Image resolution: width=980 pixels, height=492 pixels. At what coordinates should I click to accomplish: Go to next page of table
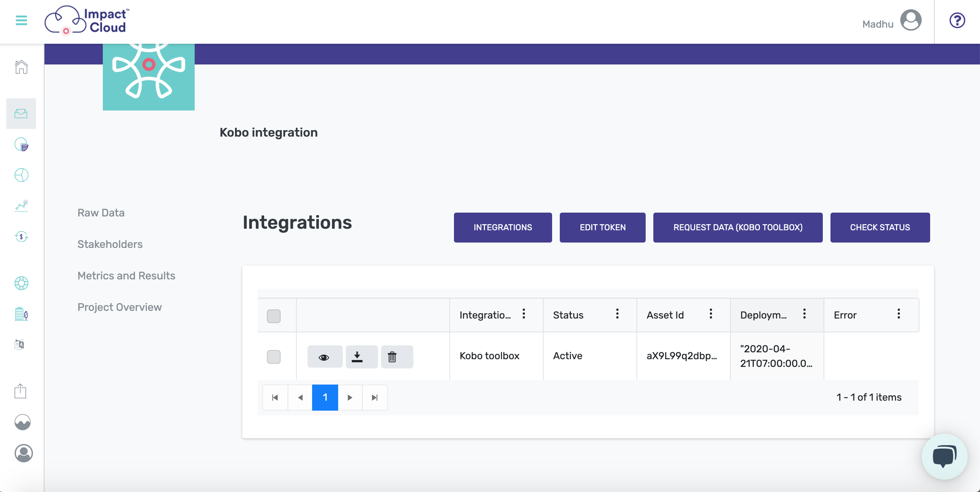click(350, 398)
